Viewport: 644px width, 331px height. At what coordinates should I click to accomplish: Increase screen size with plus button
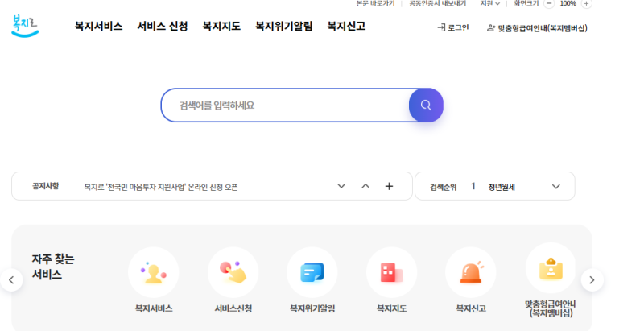pos(587,3)
